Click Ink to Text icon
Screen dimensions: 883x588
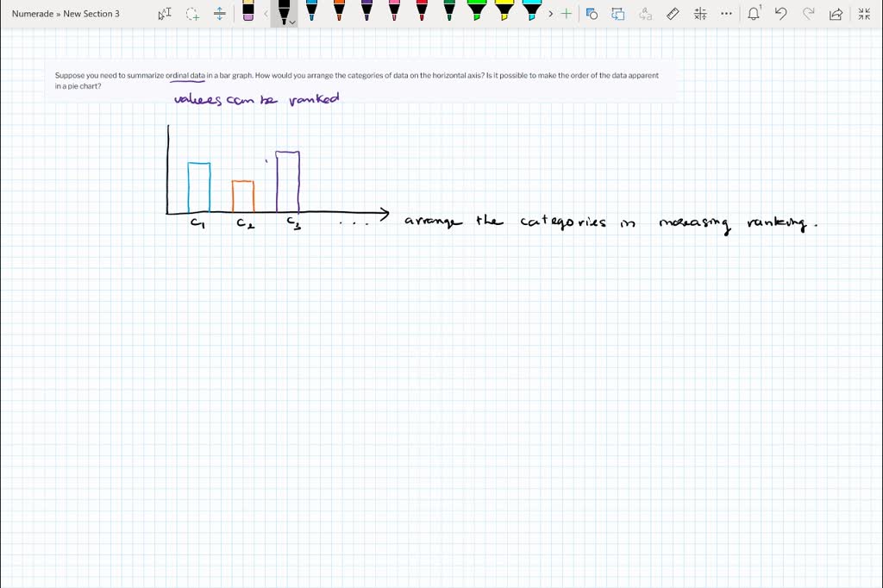[x=645, y=14]
